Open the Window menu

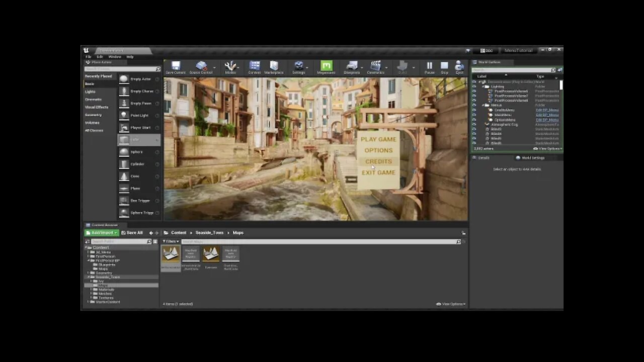pyautogui.click(x=115, y=57)
